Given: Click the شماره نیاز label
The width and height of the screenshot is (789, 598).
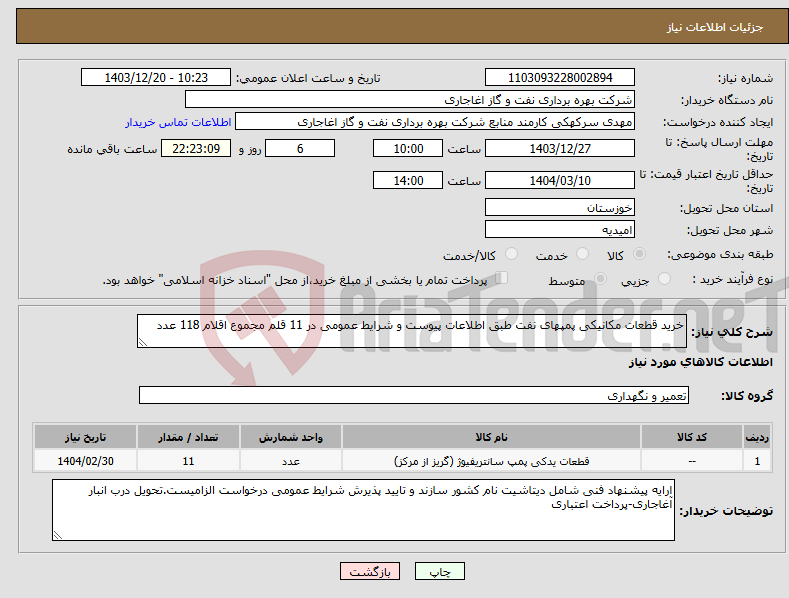Looking at the screenshot, I should point(745,79).
